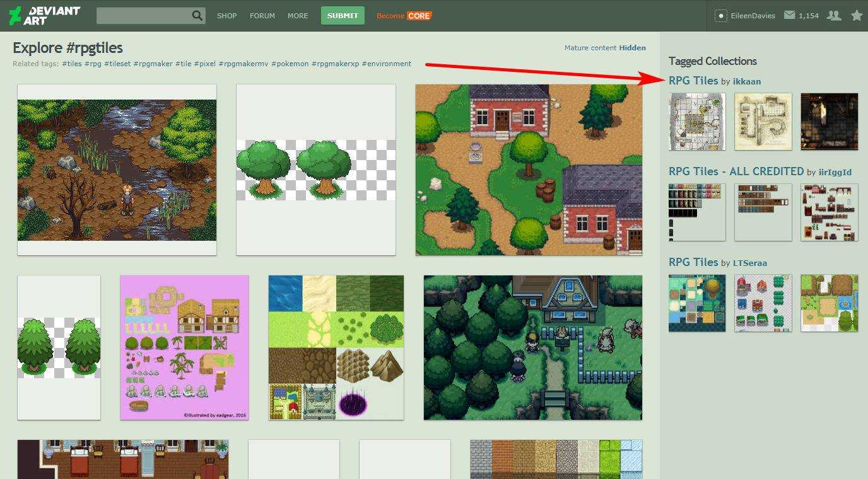Open the swamp river pixel art thumbnail
The width and height of the screenshot is (868, 479).
tap(117, 170)
